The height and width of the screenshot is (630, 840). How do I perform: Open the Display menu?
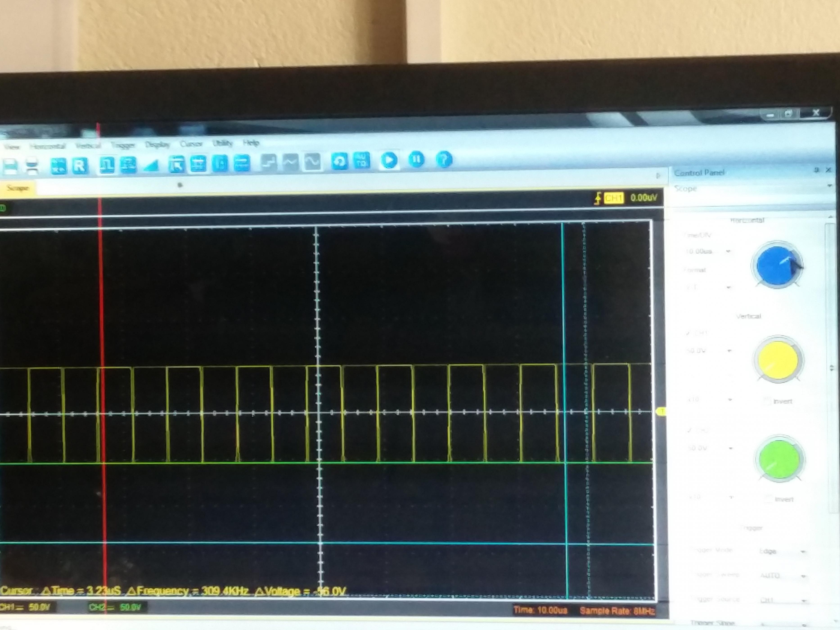pyautogui.click(x=157, y=144)
